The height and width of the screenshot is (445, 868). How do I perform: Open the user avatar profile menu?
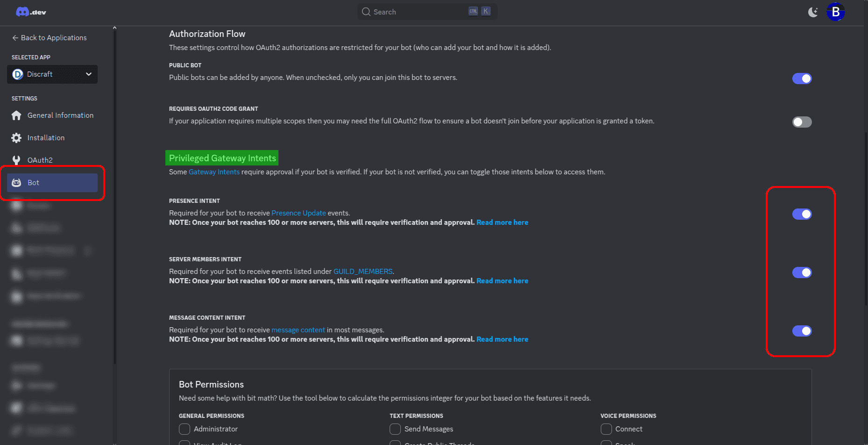pos(835,12)
